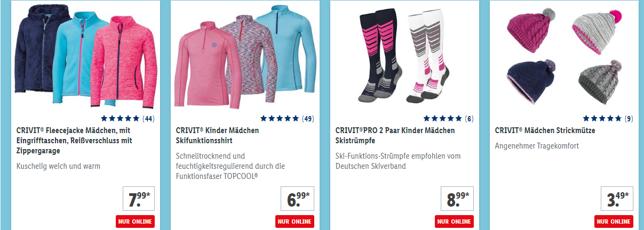
Task: Open the CRIVIT Fleecejacke Mädchen product image
Action: tap(85, 55)
